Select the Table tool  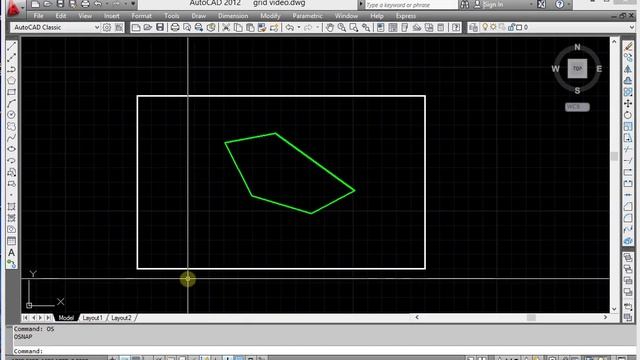pos(11,241)
